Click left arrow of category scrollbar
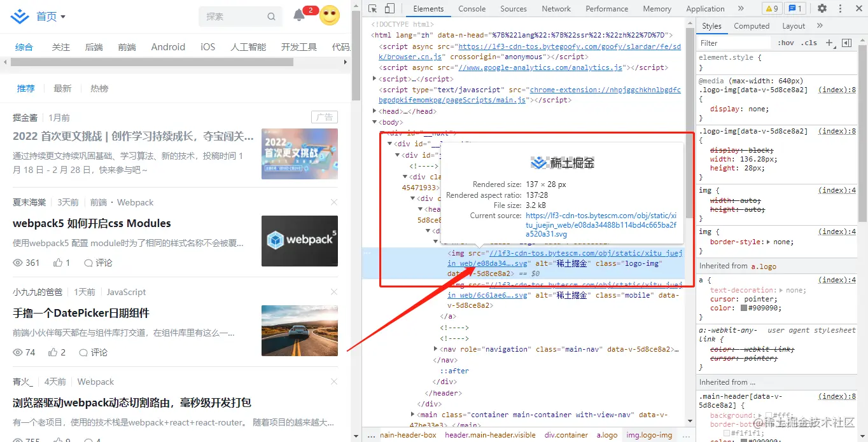The image size is (868, 442). point(5,62)
